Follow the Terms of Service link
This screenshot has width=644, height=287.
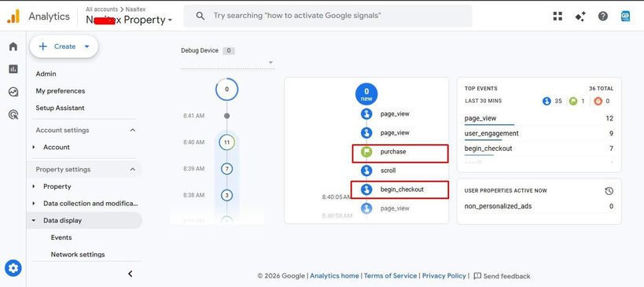[390, 276]
